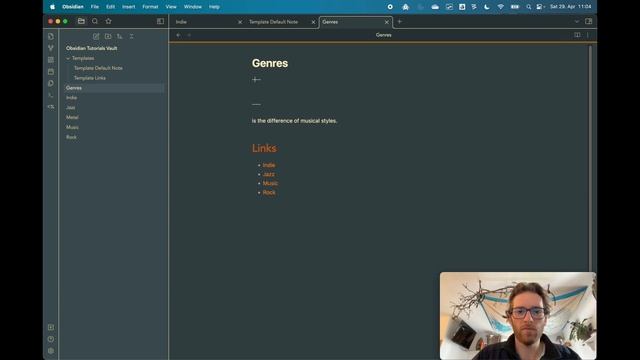Close the Template Default Note tab
The height and width of the screenshot is (360, 640).
313,22
